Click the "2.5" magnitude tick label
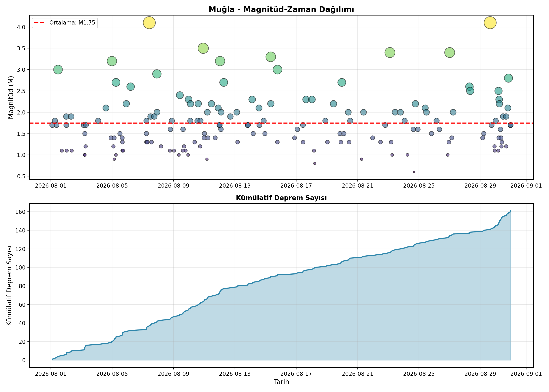 [x=21, y=91]
